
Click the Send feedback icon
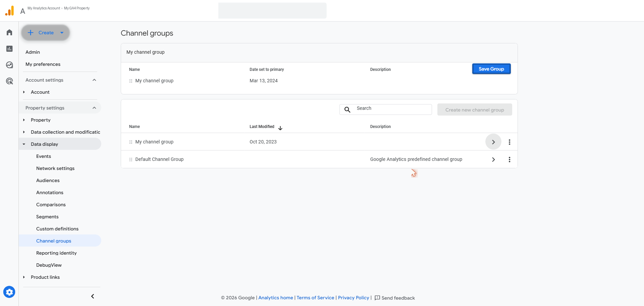pyautogui.click(x=377, y=298)
